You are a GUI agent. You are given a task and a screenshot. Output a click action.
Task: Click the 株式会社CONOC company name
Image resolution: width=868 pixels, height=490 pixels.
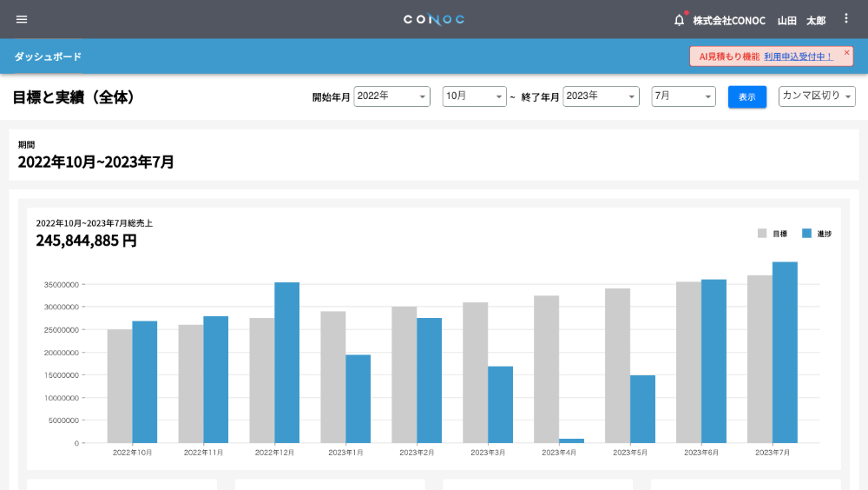[729, 21]
